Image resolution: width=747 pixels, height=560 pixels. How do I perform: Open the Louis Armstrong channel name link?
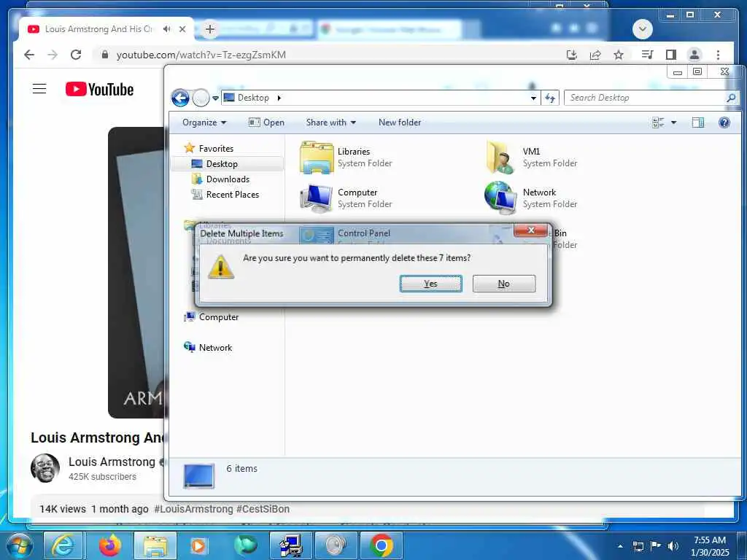[x=112, y=462]
